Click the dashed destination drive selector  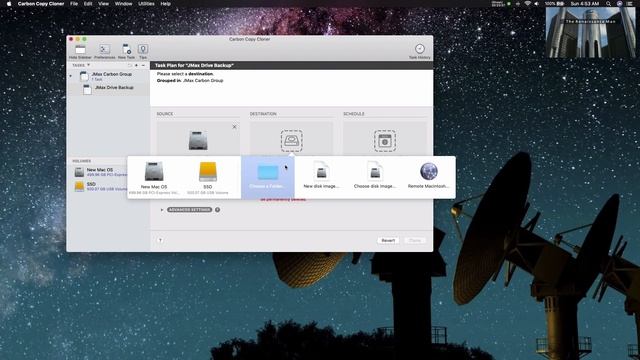291,141
